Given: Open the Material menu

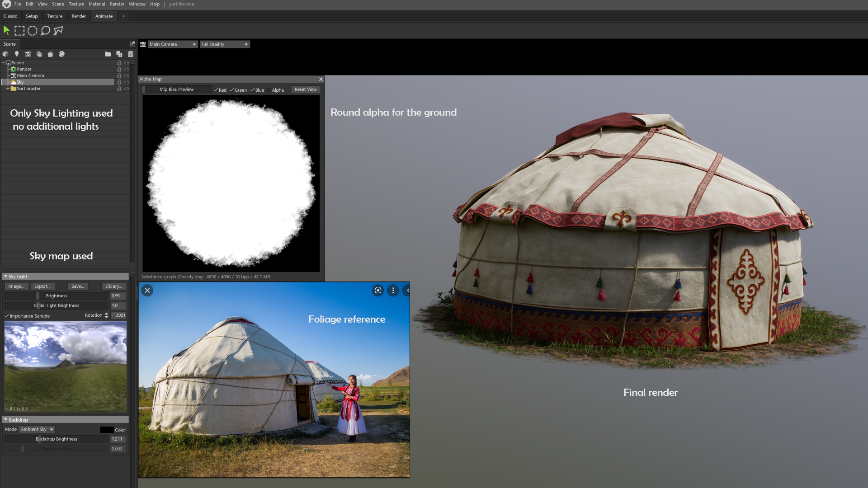Looking at the screenshot, I should (96, 4).
